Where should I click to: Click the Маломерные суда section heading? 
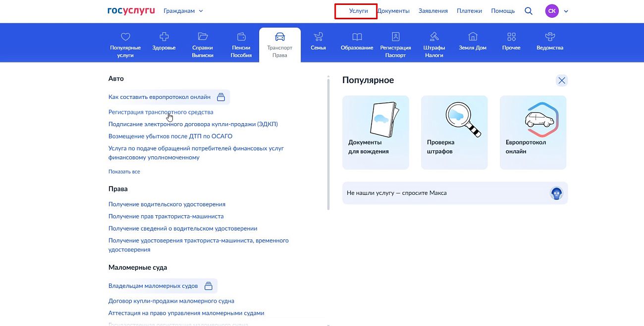(138, 268)
